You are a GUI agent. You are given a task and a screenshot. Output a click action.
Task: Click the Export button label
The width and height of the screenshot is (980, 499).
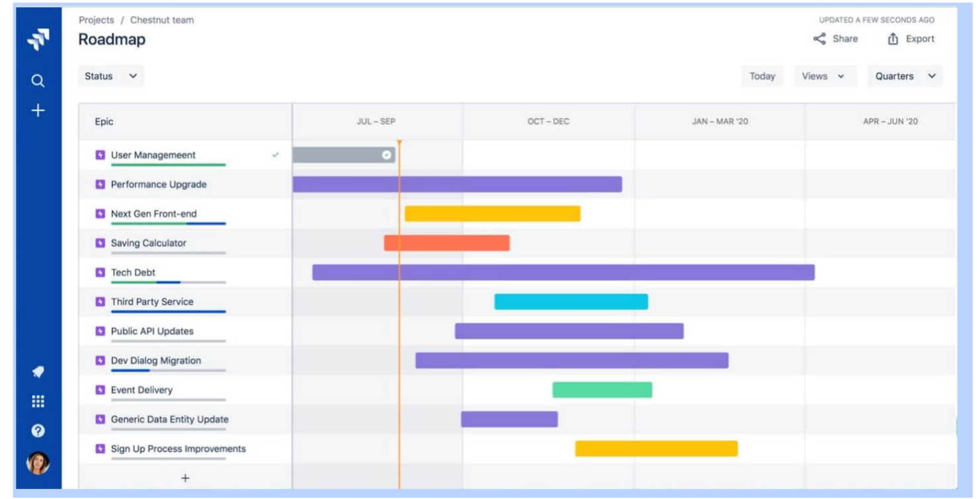pyautogui.click(x=920, y=39)
